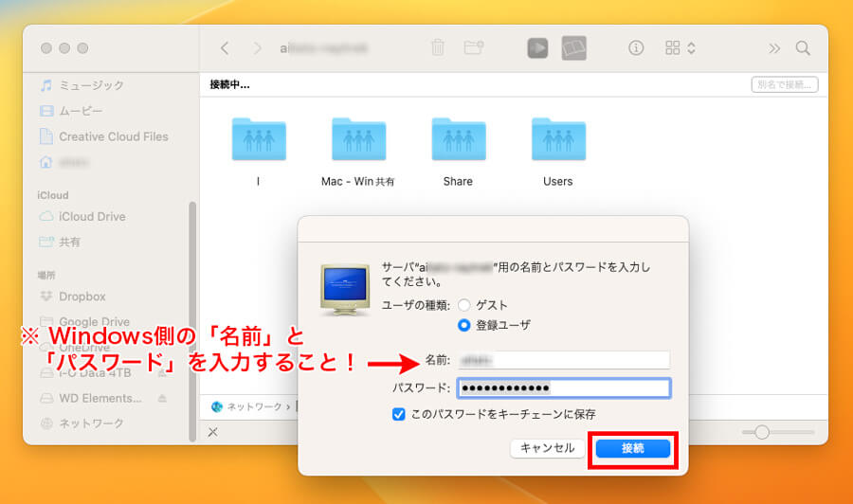Click the iCloud sidebar section header
853x504 pixels.
point(53,195)
